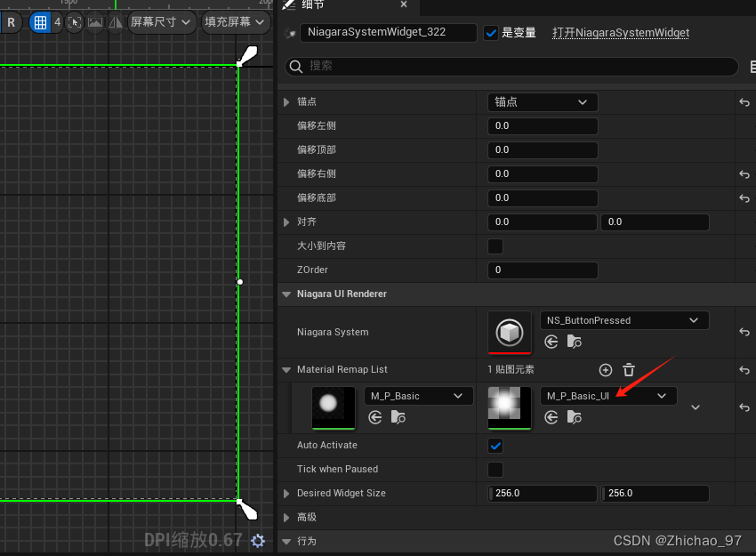The width and height of the screenshot is (756, 556).
Task: Add a new Material Remap List element
Action: (x=606, y=370)
